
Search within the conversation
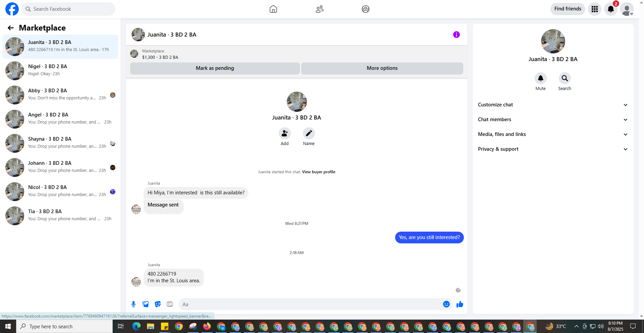point(565,78)
